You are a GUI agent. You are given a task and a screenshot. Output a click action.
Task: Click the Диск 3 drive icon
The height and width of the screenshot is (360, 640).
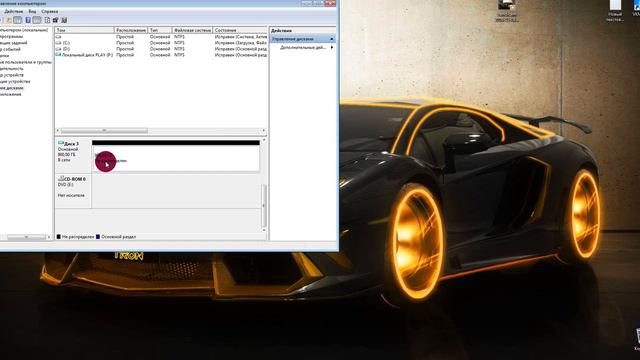[61, 143]
